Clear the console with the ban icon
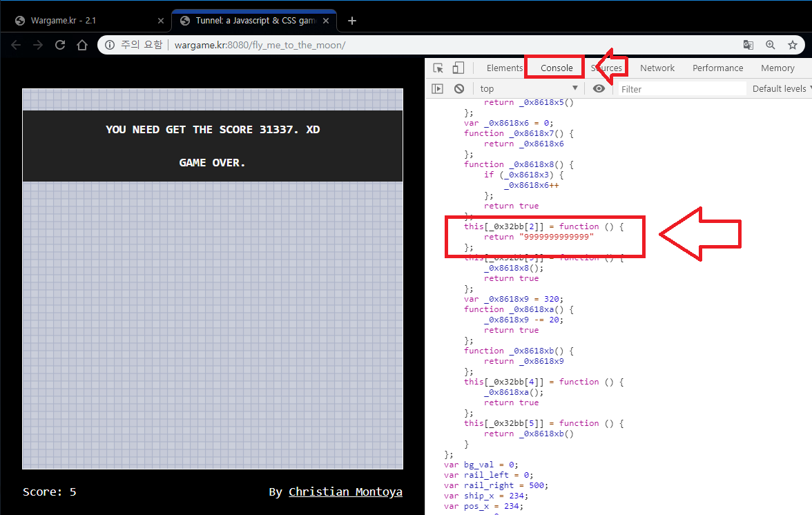The image size is (812, 515). click(458, 88)
